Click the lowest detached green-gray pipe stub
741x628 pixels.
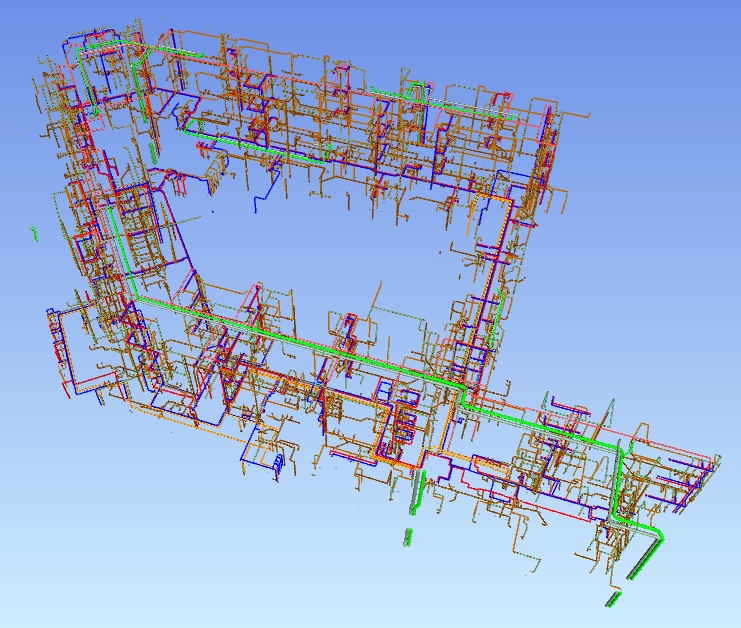[x=613, y=599]
